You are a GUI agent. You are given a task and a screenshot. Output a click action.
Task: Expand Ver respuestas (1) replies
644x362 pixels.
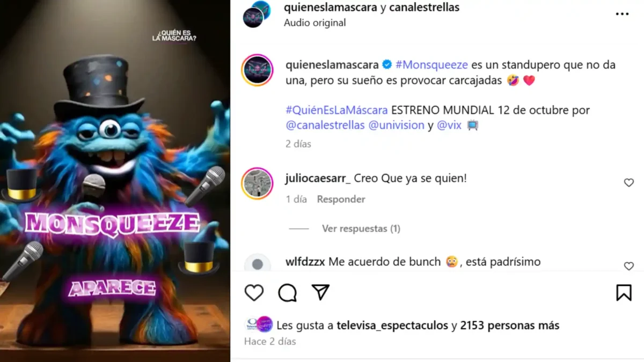(x=361, y=228)
